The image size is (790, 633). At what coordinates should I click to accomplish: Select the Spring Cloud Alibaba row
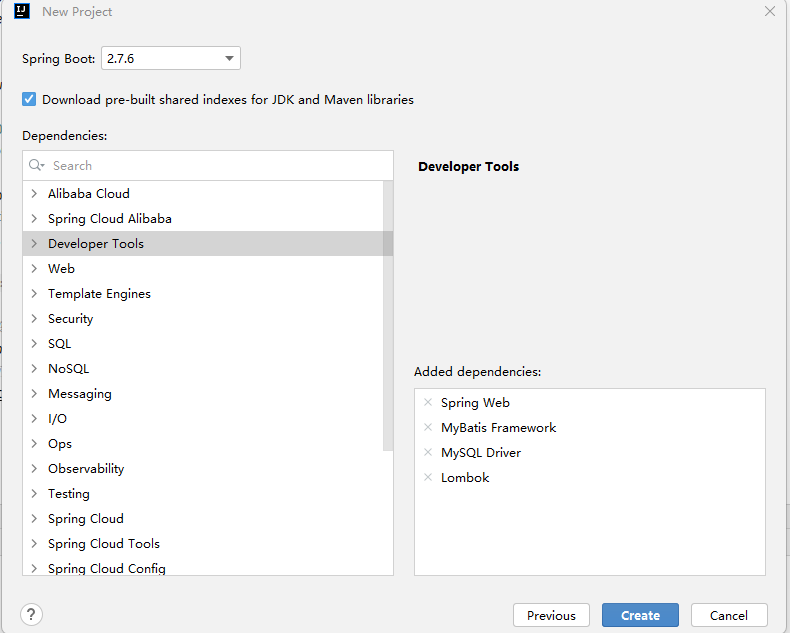pyautogui.click(x=203, y=219)
